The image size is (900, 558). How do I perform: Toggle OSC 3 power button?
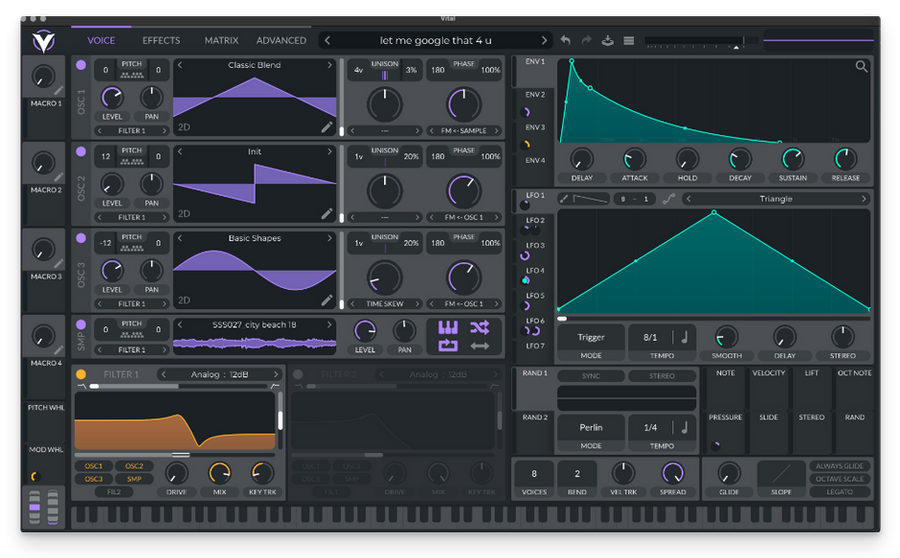81,238
